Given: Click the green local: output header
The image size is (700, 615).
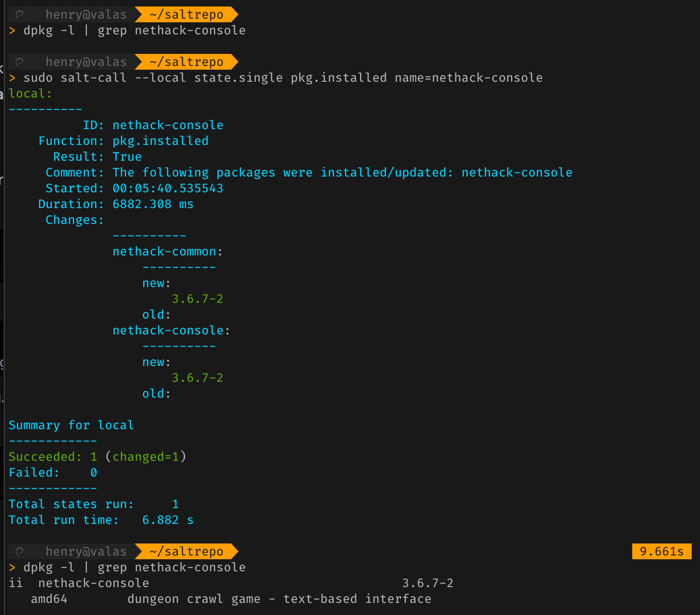Looking at the screenshot, I should pos(30,94).
